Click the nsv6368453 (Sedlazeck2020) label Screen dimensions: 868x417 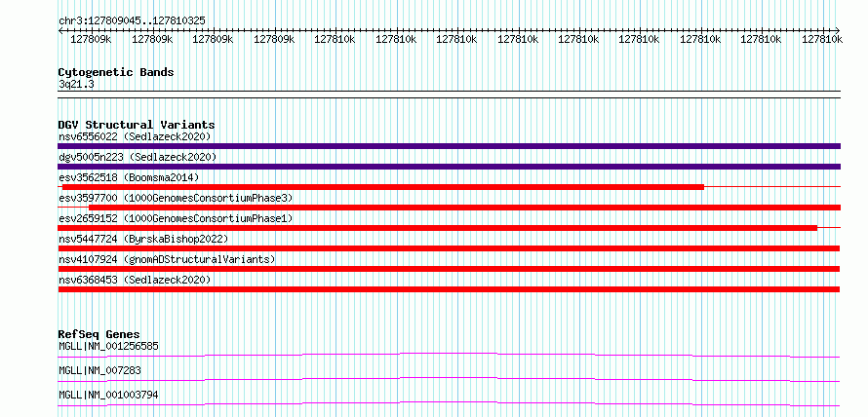pos(135,280)
